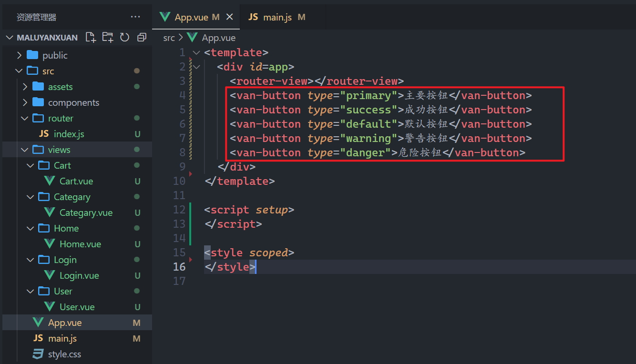The image size is (636, 364).
Task: Click the CSS icon beside style.css
Action: click(x=38, y=354)
